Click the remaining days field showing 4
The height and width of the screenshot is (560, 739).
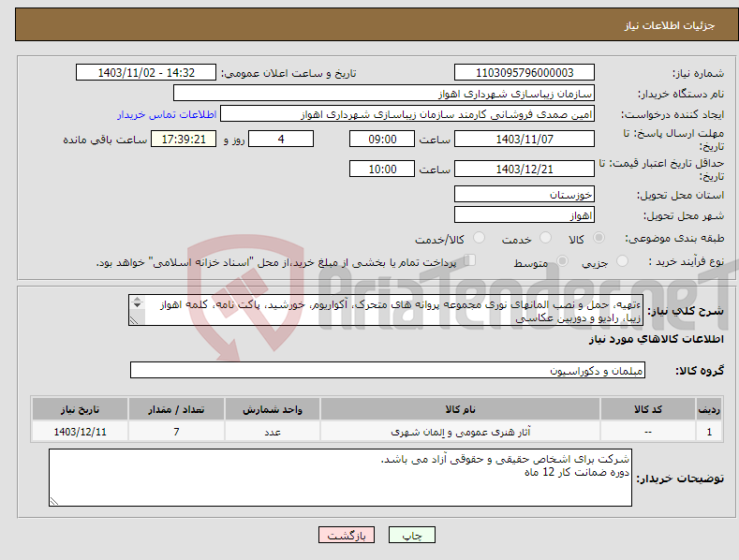pyautogui.click(x=281, y=139)
